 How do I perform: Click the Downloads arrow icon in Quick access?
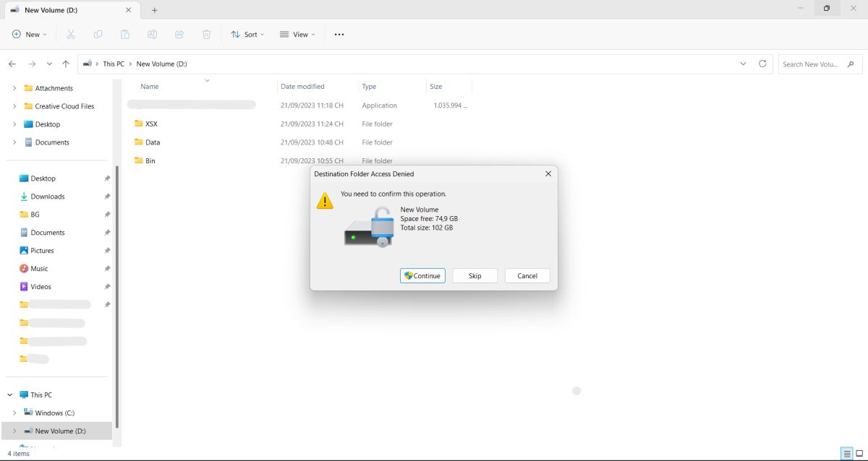(24, 197)
